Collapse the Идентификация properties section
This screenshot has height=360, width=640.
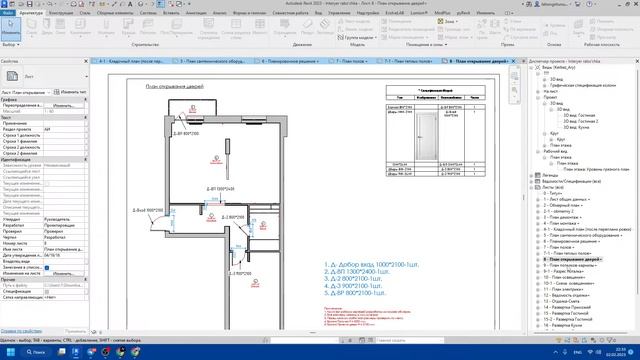pos(85,160)
